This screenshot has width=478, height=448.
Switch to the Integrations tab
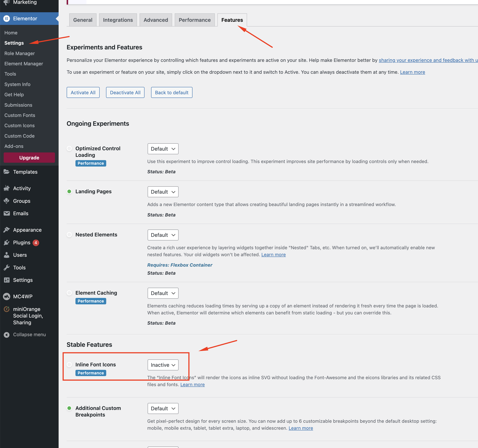click(x=118, y=20)
